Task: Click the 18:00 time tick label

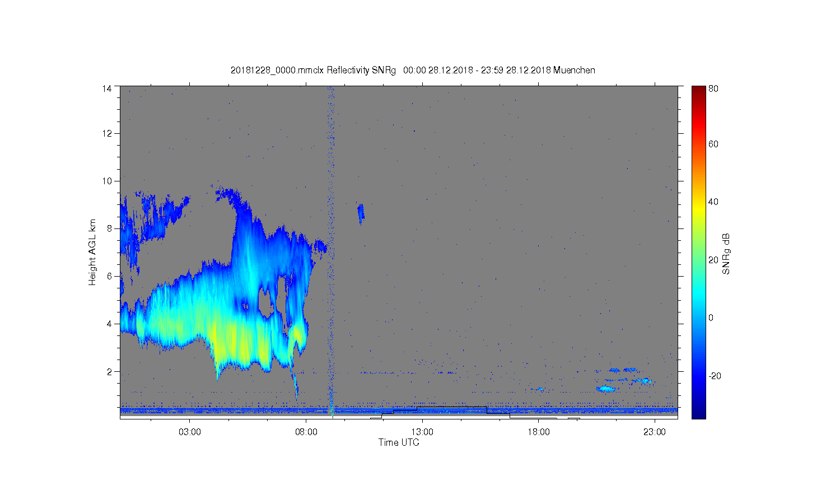Action: pyautogui.click(x=538, y=432)
